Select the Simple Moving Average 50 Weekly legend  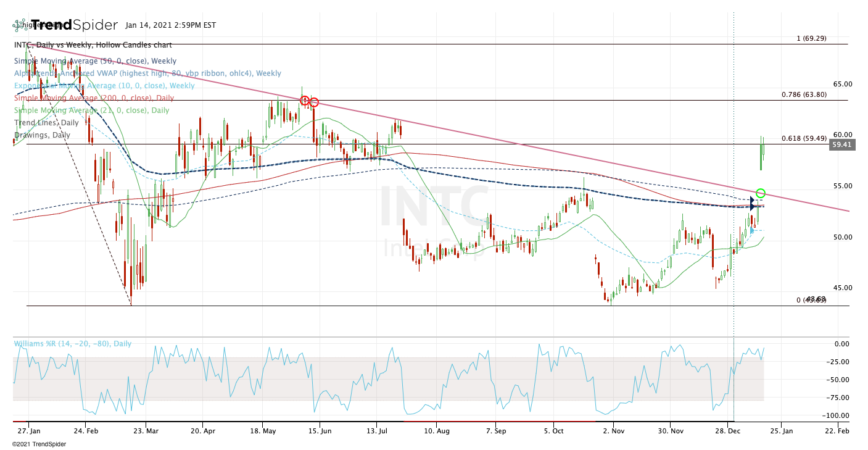pos(95,61)
